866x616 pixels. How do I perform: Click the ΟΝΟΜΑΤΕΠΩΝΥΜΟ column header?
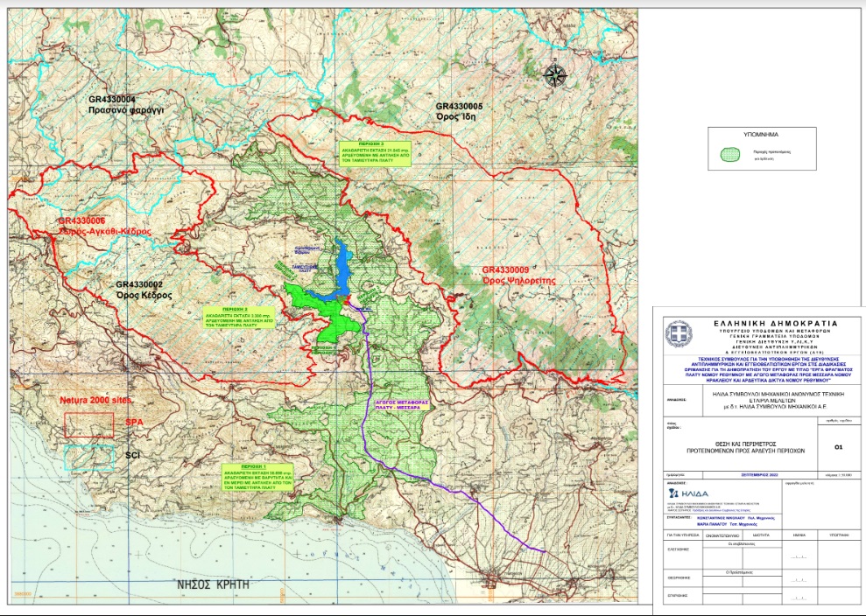pyautogui.click(x=722, y=535)
